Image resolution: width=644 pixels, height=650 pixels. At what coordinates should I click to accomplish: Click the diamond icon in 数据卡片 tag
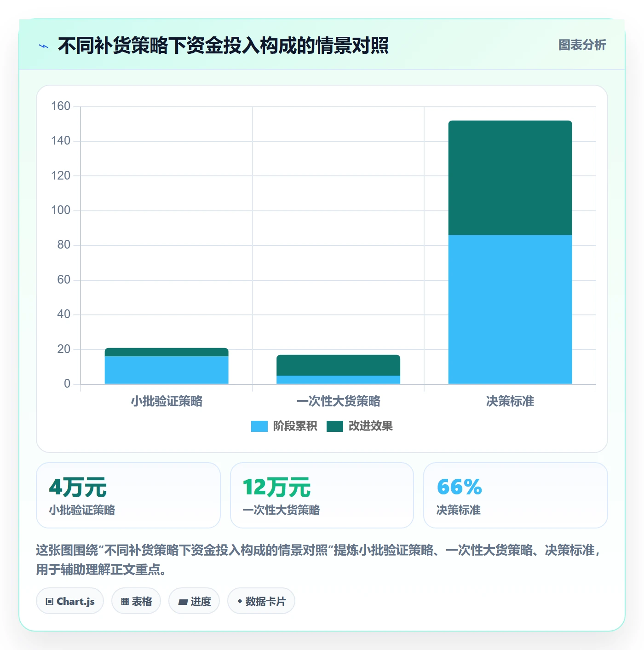(x=240, y=601)
